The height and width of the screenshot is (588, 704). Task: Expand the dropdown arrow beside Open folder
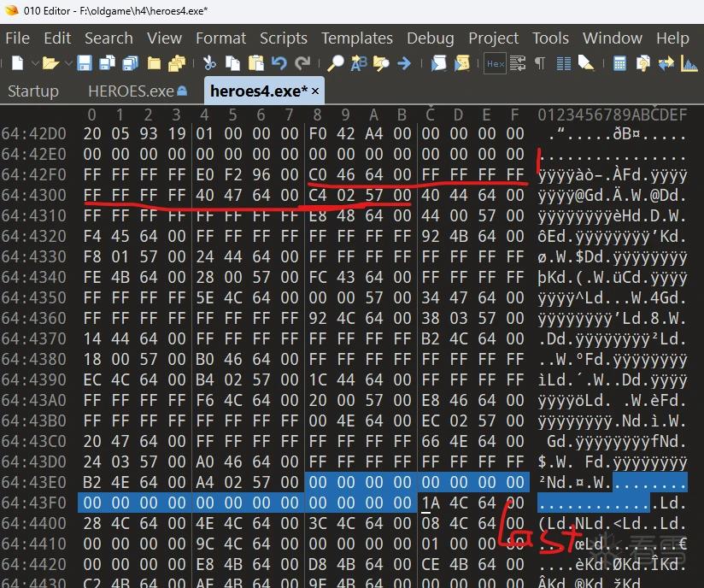(68, 64)
